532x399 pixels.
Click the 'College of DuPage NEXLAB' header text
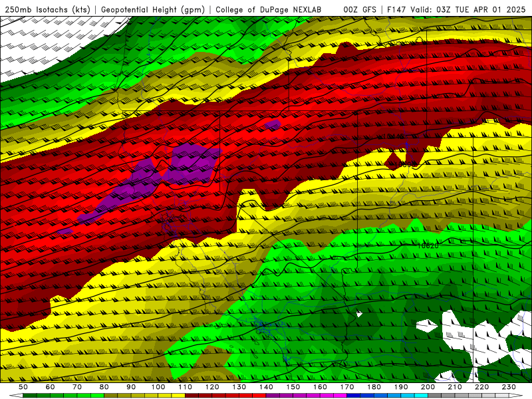tap(269, 10)
